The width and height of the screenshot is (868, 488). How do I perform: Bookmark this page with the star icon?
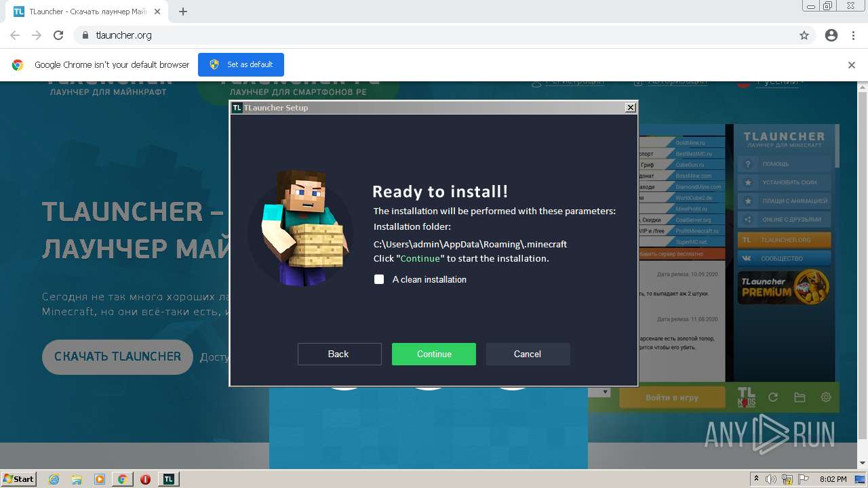[804, 35]
